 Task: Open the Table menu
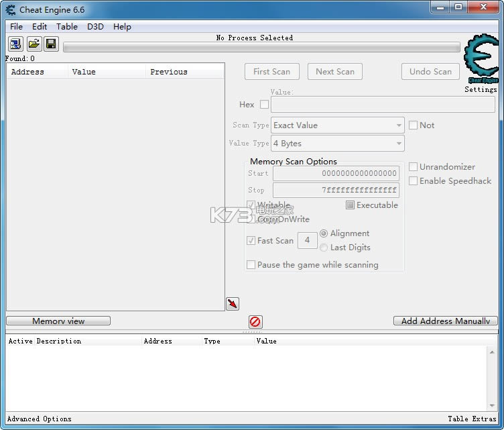point(67,27)
